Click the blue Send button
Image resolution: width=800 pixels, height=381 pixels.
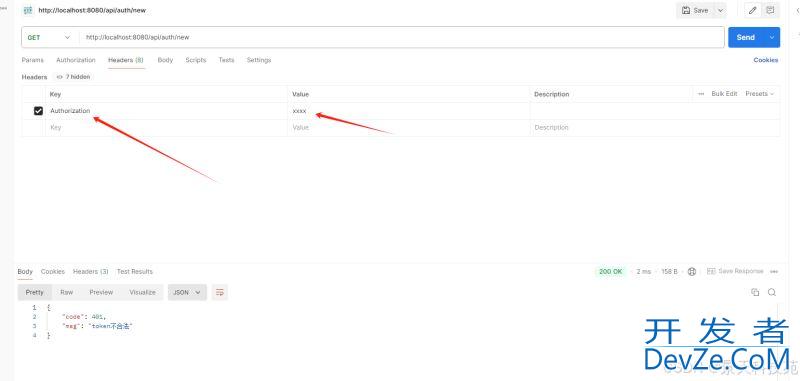(745, 37)
